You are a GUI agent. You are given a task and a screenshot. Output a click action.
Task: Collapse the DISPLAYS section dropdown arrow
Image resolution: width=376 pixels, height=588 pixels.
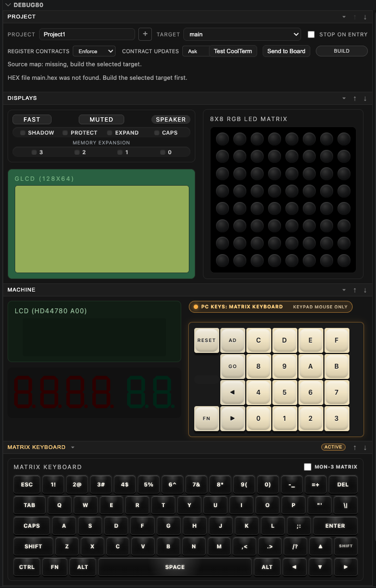344,98
